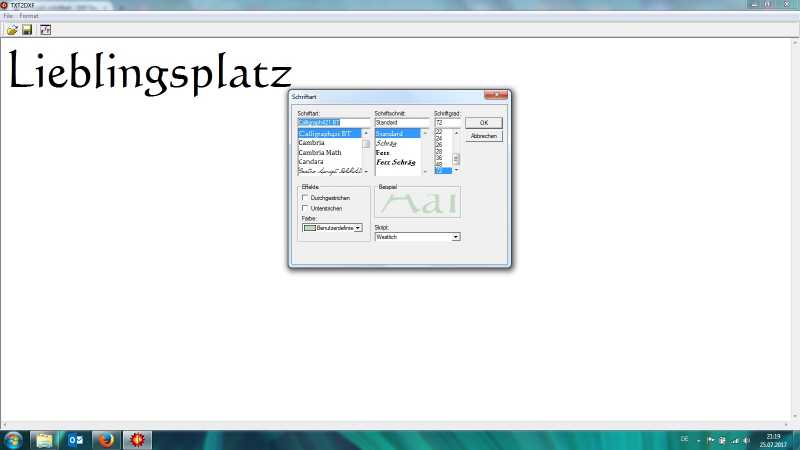
Task: Click the open file toolbar icon
Action: click(11, 29)
